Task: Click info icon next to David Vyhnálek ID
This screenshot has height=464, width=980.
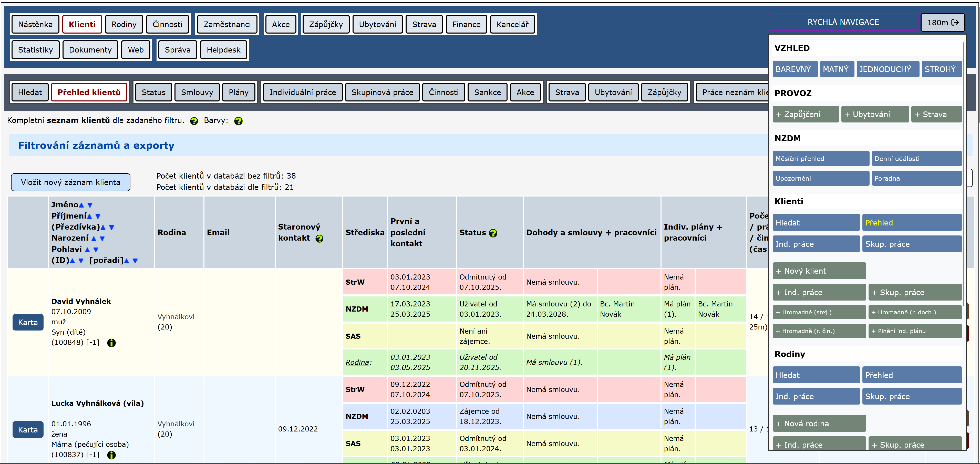Action: (x=111, y=343)
